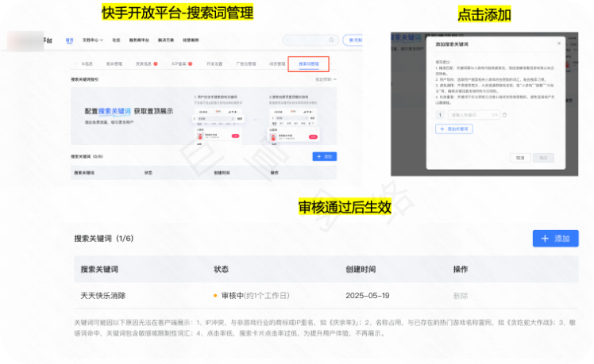The width and height of the screenshot is (594, 364).
Task: Click the 添加关键词 button in the dialog
Action: pos(453,129)
